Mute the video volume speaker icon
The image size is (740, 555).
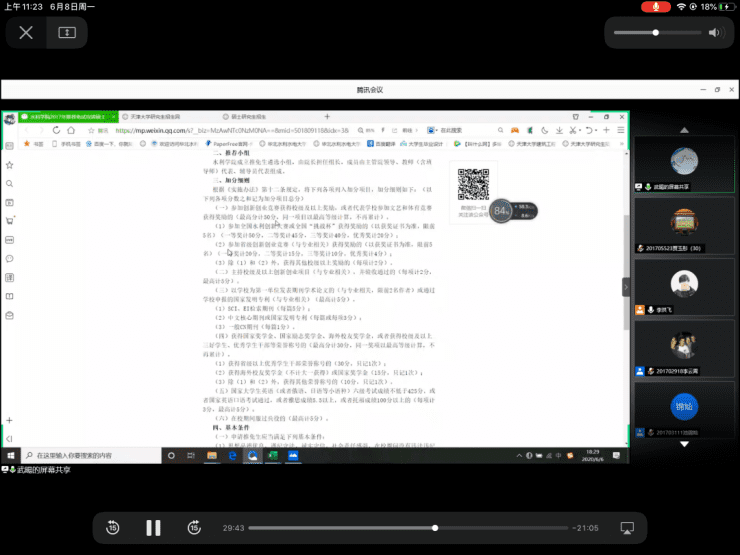(x=714, y=32)
